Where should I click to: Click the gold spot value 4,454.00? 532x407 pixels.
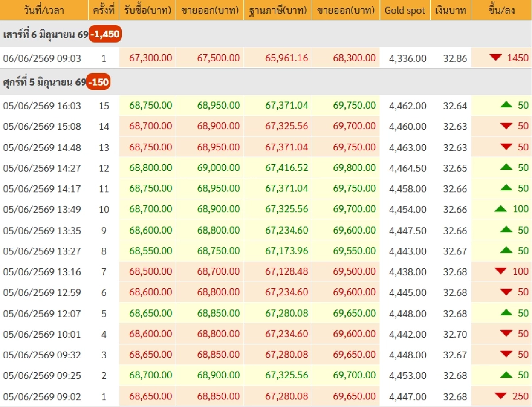coord(407,209)
